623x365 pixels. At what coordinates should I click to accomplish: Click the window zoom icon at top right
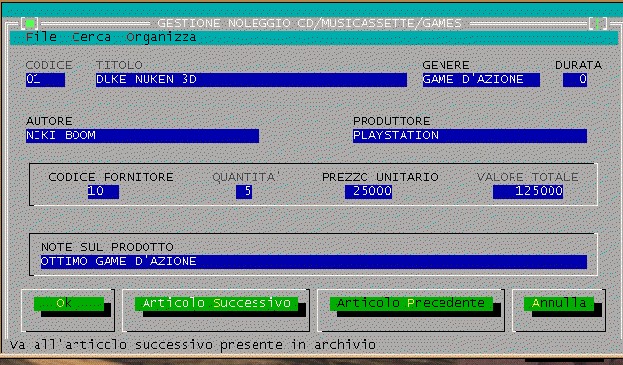[598, 23]
